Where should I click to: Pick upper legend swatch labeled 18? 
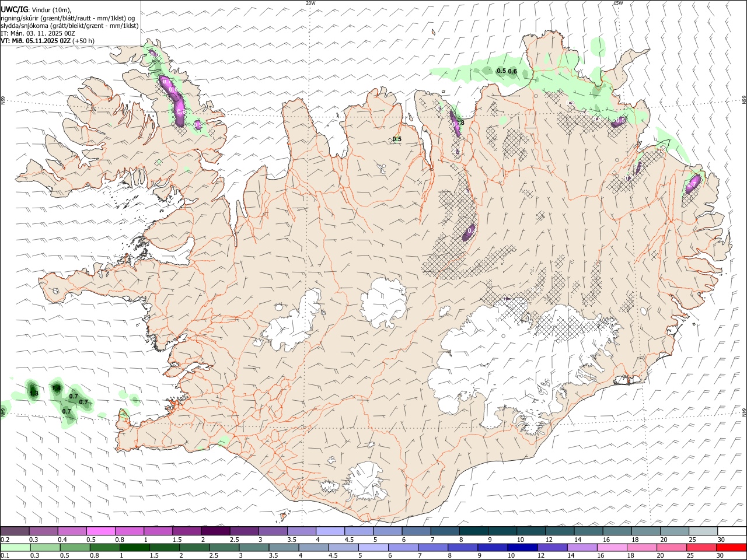point(646,531)
